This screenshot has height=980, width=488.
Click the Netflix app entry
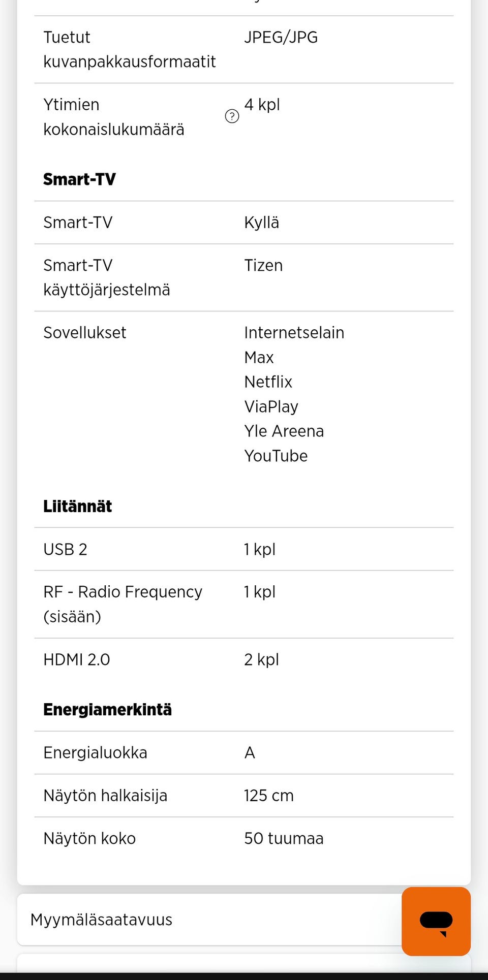pyautogui.click(x=268, y=382)
